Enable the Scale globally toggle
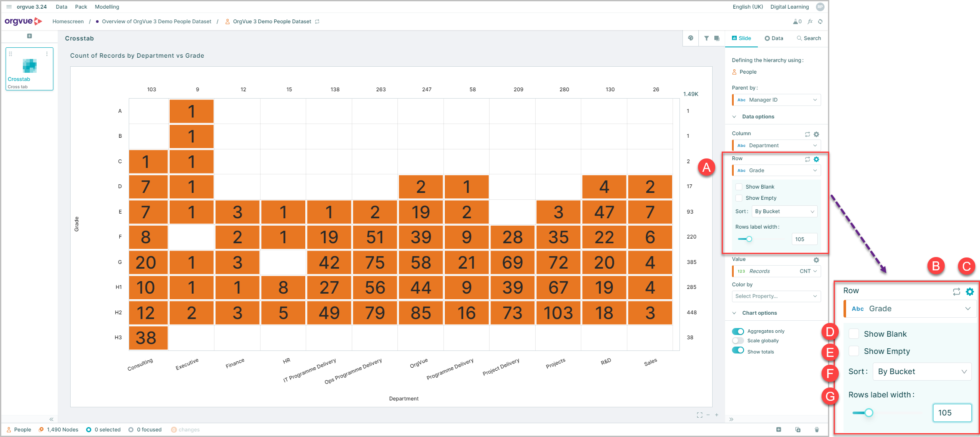 pos(738,341)
